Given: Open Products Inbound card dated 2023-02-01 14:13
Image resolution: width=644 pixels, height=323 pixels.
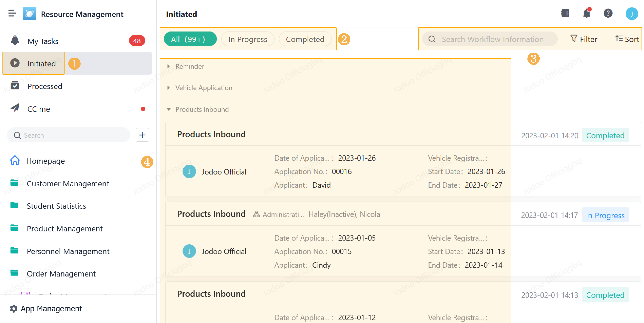Looking at the screenshot, I should point(403,302).
